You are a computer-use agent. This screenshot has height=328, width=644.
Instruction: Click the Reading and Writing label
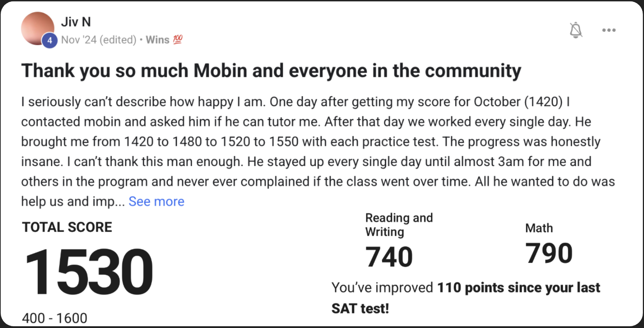point(398,224)
